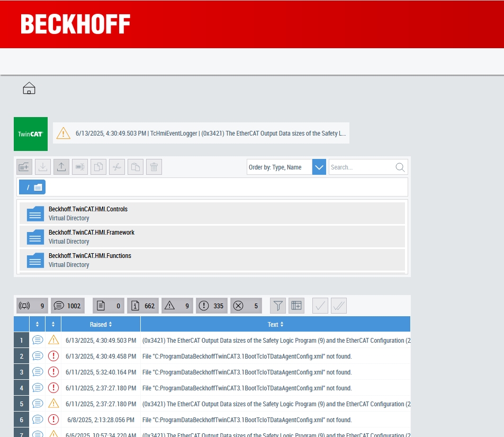Toggle the verbose filter showing 0
Viewport: 504px width, 437px height.
click(109, 306)
